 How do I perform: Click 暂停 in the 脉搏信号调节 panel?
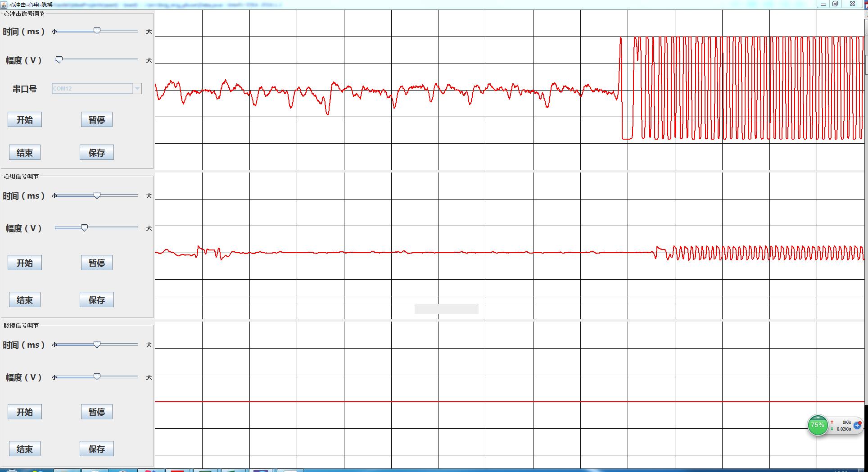97,412
